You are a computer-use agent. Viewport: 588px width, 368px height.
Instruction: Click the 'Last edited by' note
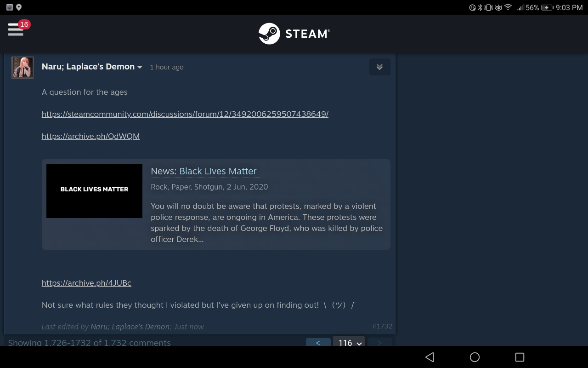[123, 327]
